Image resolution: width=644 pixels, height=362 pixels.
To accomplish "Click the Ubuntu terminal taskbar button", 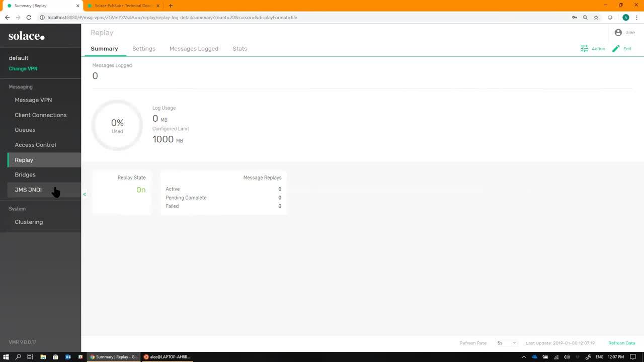I will pos(168,357).
